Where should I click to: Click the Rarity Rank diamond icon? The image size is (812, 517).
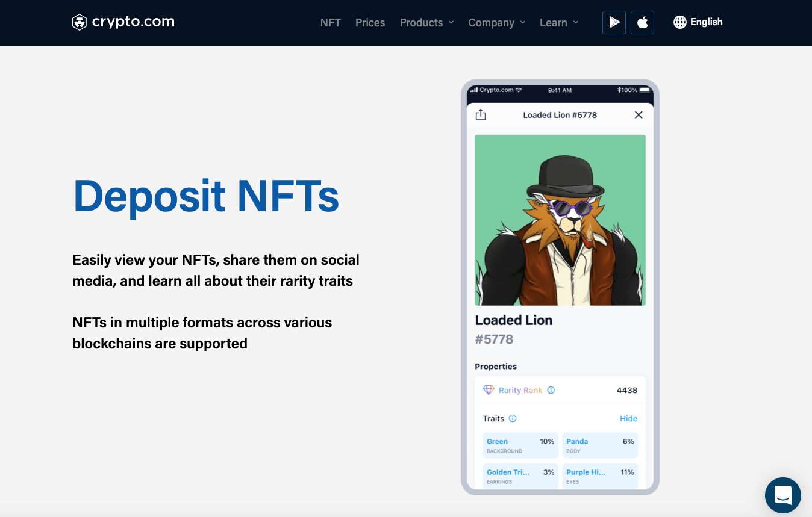[489, 390]
